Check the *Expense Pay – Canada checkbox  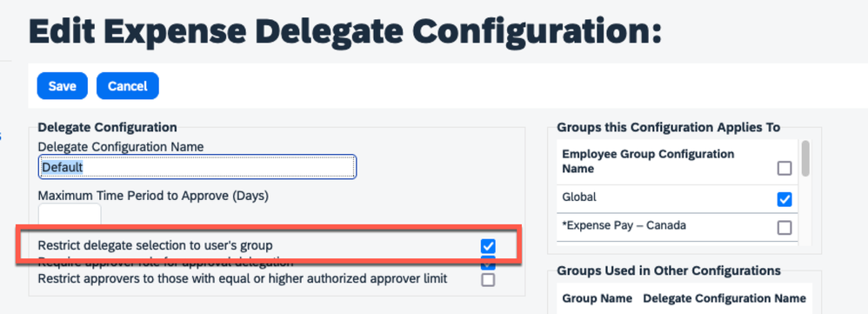(785, 228)
